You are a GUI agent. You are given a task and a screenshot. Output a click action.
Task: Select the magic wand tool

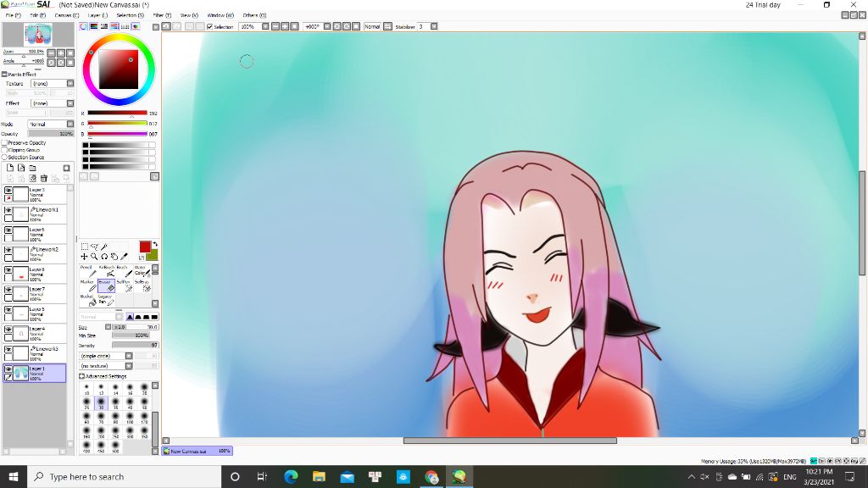click(x=104, y=247)
